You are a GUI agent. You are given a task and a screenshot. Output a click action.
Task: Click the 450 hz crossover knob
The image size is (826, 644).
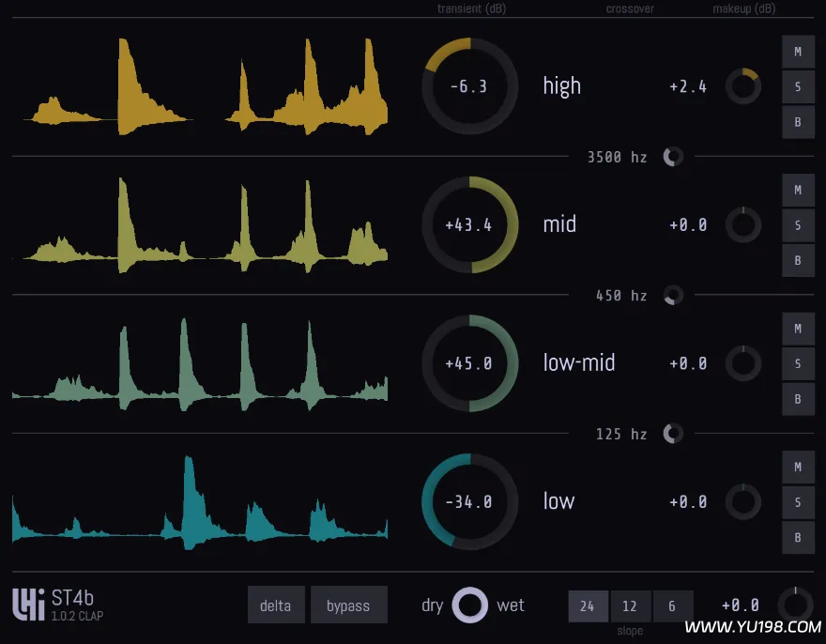(x=672, y=296)
